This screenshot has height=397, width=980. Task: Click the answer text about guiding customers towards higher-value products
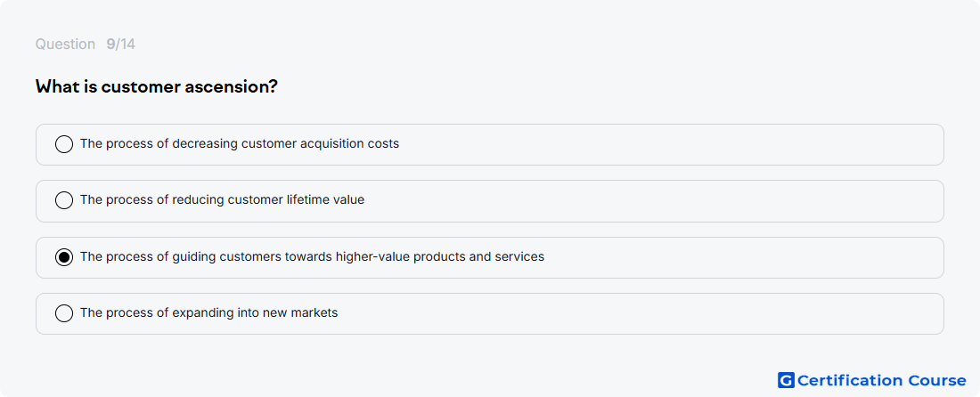(312, 256)
